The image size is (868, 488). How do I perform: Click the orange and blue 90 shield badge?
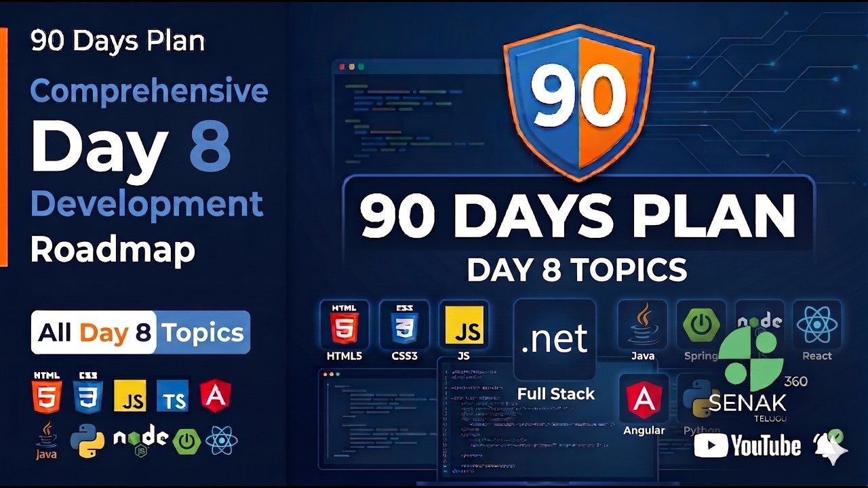coord(579,102)
